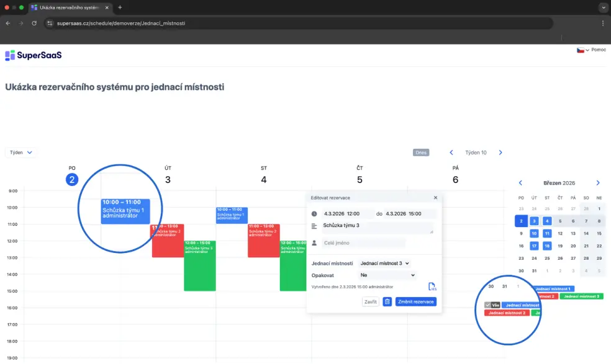Download the ICS calendar file

pos(432,286)
